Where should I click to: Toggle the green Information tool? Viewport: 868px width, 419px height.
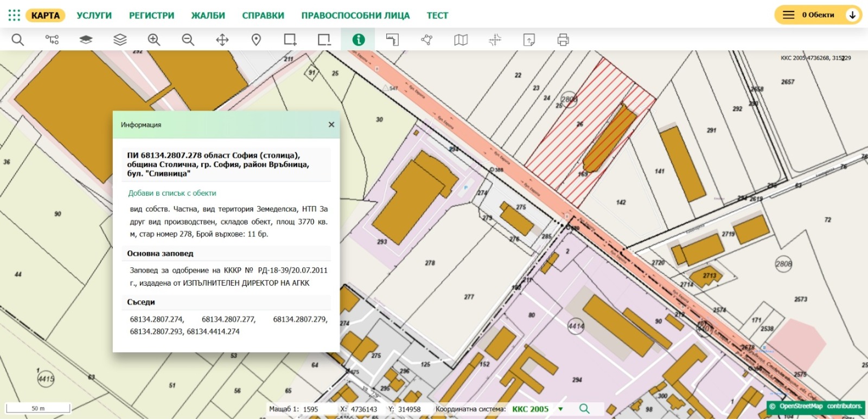point(359,40)
